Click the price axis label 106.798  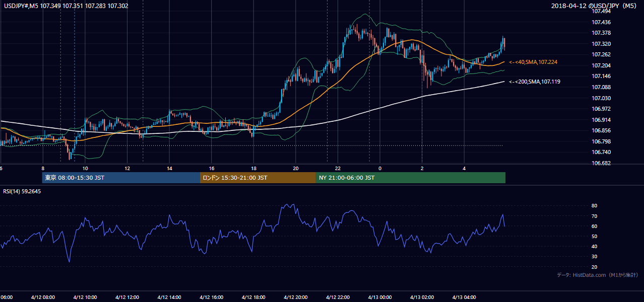pos(601,141)
